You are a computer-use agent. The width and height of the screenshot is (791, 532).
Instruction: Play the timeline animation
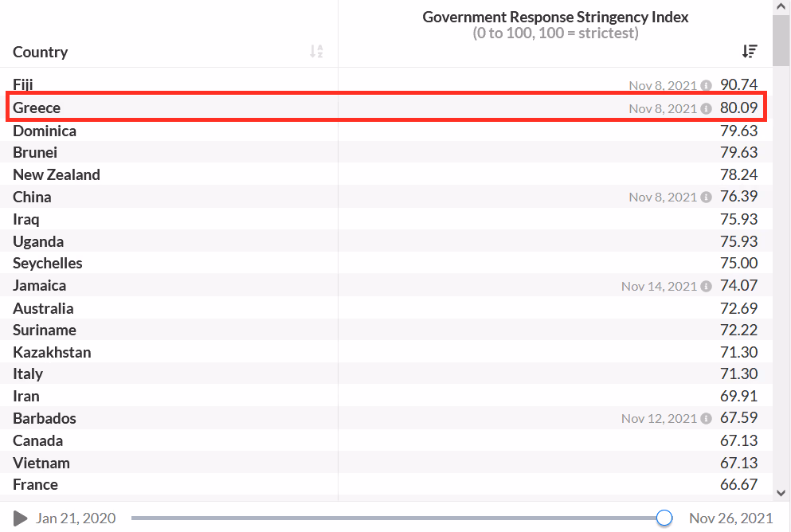[20, 518]
